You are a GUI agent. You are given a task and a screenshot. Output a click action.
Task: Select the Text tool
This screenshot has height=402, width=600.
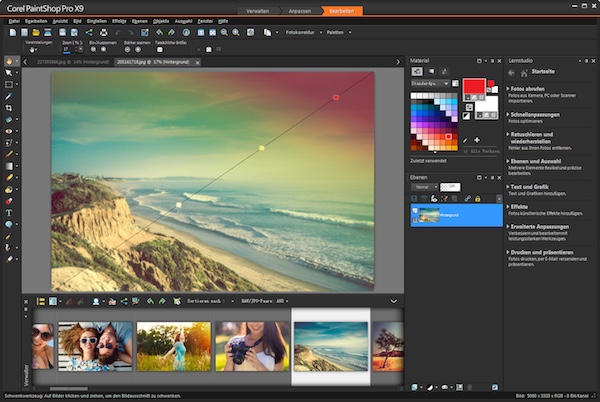[9, 212]
